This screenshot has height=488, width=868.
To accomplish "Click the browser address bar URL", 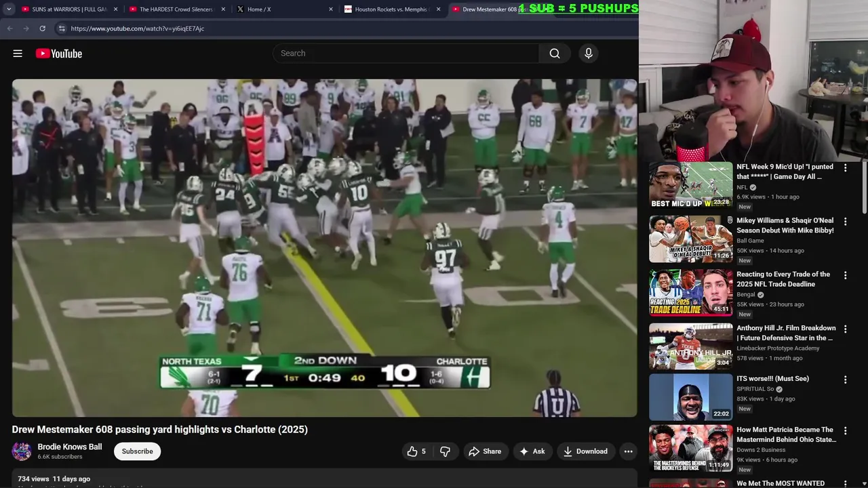I will pos(138,28).
